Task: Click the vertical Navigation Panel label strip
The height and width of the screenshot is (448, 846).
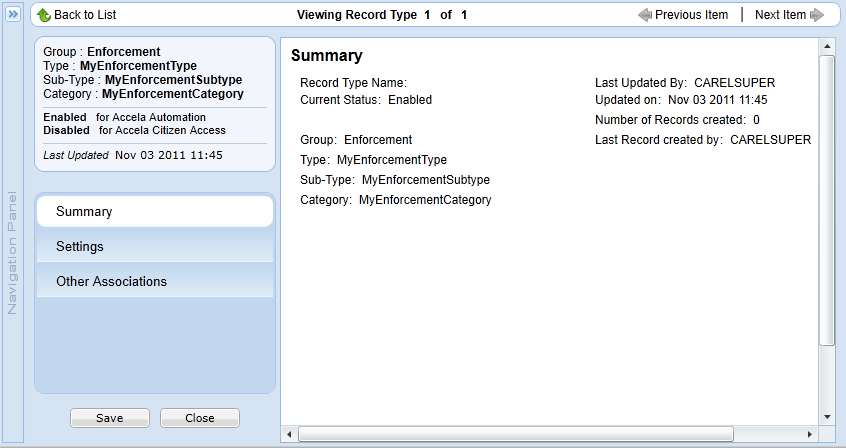Action: pos(14,250)
